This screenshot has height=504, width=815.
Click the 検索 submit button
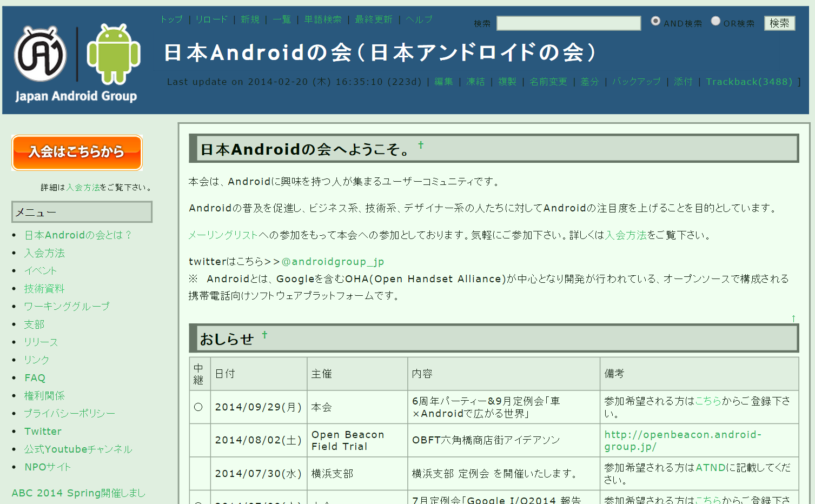(x=779, y=23)
